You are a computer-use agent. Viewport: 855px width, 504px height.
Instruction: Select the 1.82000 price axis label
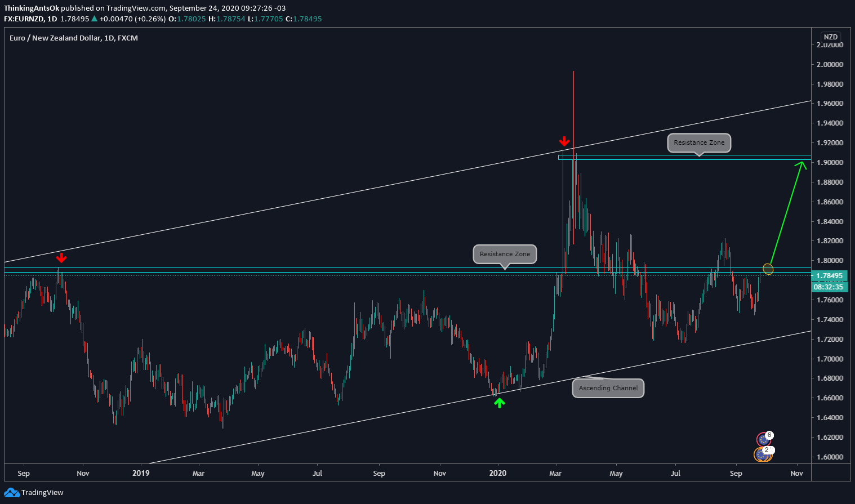830,241
